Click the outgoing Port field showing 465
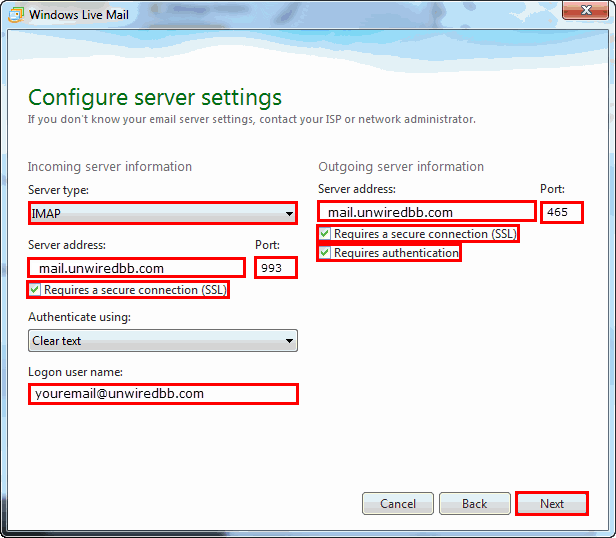This screenshot has height=538, width=616. 562,212
